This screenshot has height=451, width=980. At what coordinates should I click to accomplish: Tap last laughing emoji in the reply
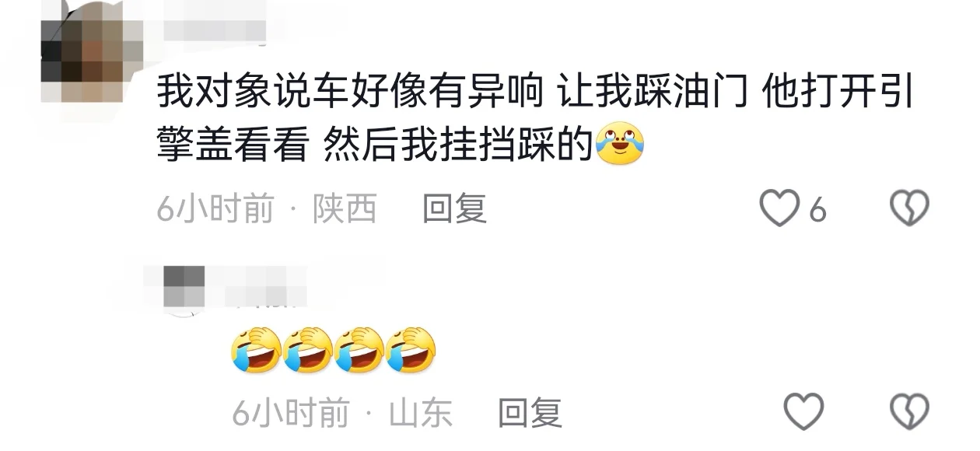click(x=411, y=349)
